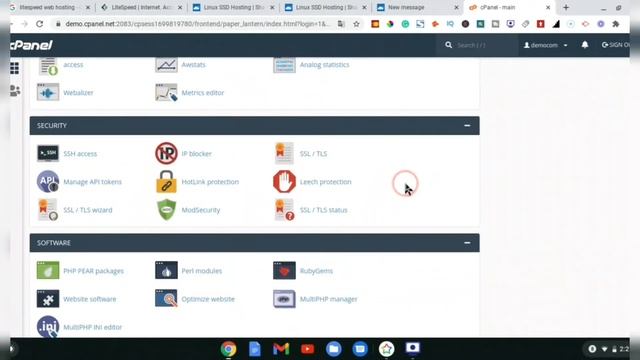Open the SSL / TLS certificate icon
This screenshot has height=360, width=640.
pyautogui.click(x=284, y=153)
